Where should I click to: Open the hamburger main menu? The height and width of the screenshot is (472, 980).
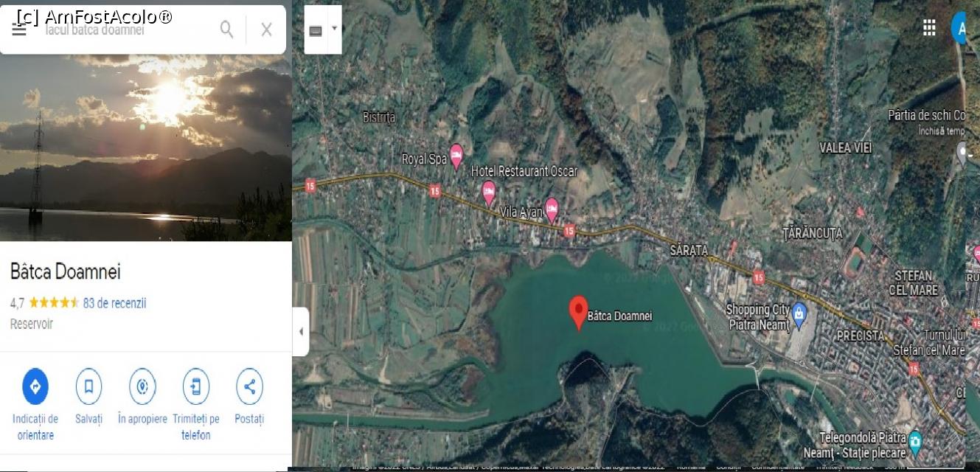19,29
